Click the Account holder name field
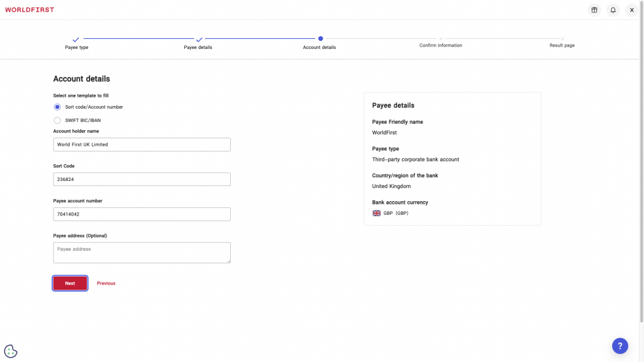Screen dimensions: 644x362 (x=142, y=144)
